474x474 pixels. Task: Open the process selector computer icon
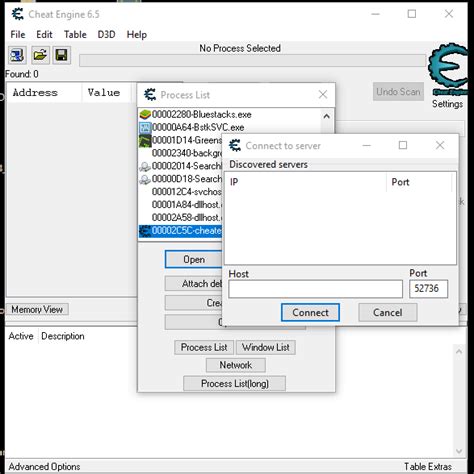click(17, 55)
